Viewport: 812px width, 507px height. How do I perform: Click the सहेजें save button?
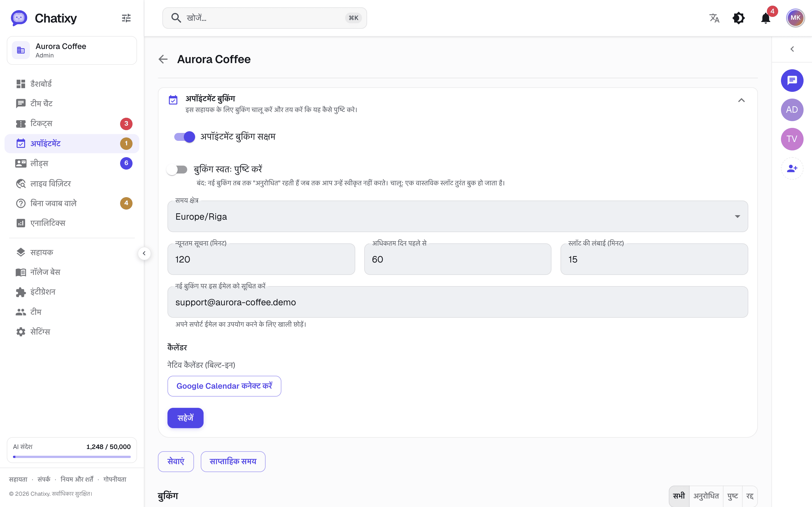point(185,418)
